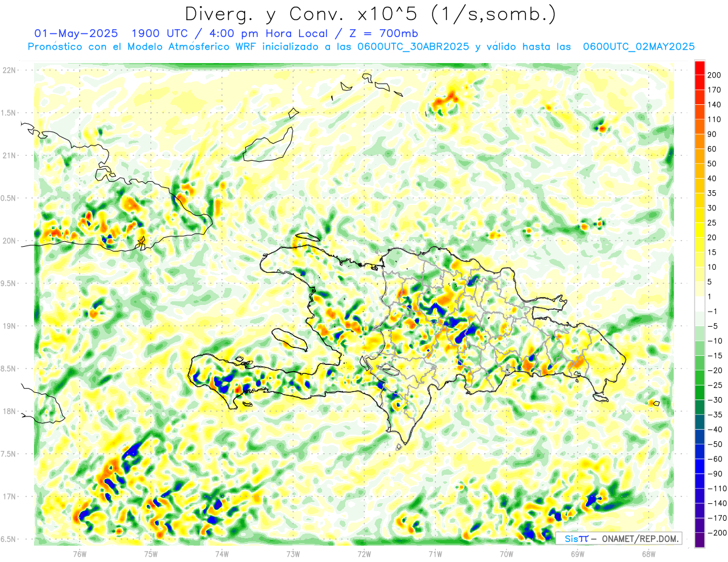
Task: Click the '18N' latitude axis label
Action: point(9,411)
